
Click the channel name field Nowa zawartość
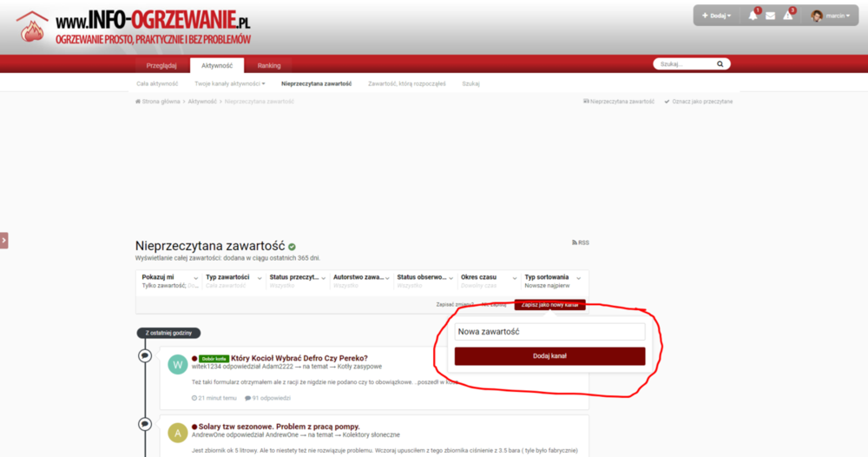click(x=549, y=332)
